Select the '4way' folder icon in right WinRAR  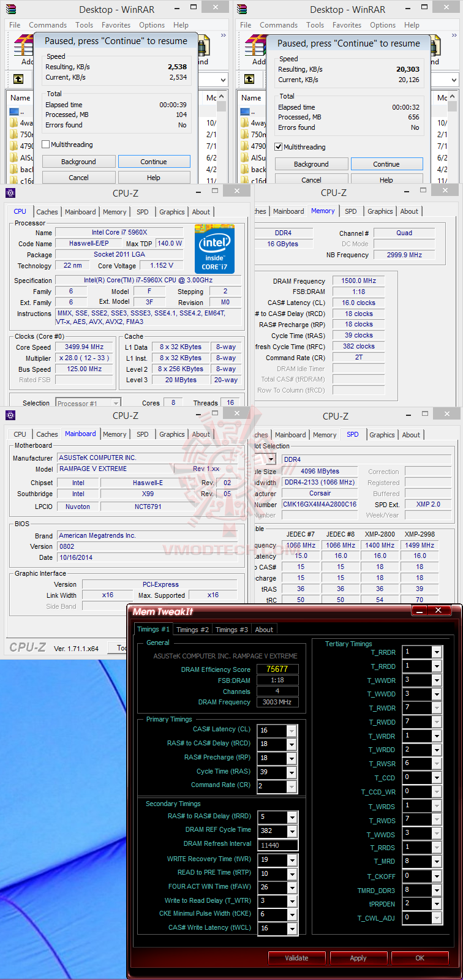pyautogui.click(x=245, y=123)
